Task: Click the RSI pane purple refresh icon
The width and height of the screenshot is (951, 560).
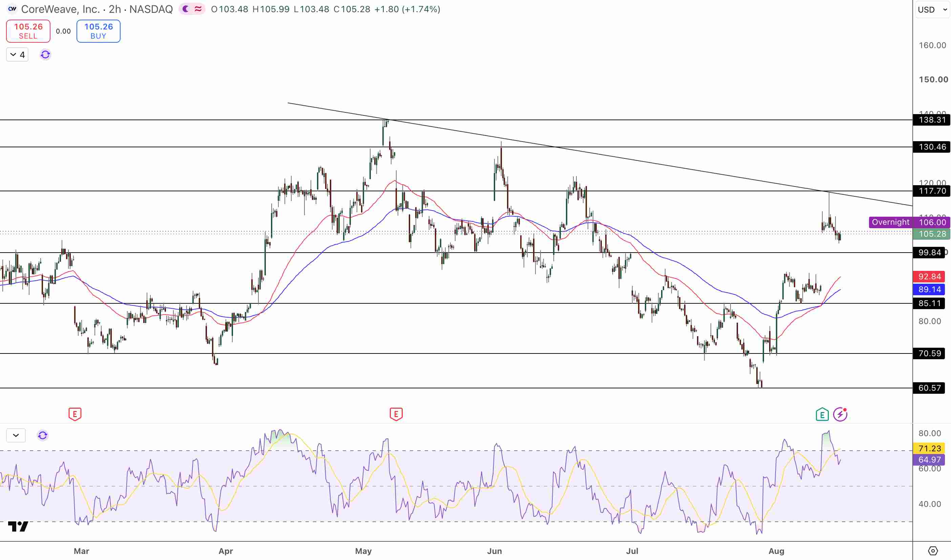Action: click(x=43, y=435)
